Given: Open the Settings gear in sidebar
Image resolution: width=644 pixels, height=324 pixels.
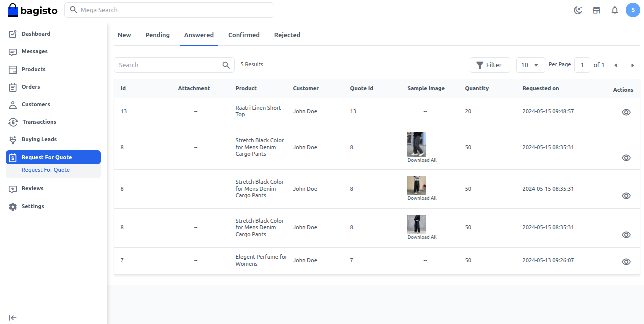Looking at the screenshot, I should (x=32, y=206).
